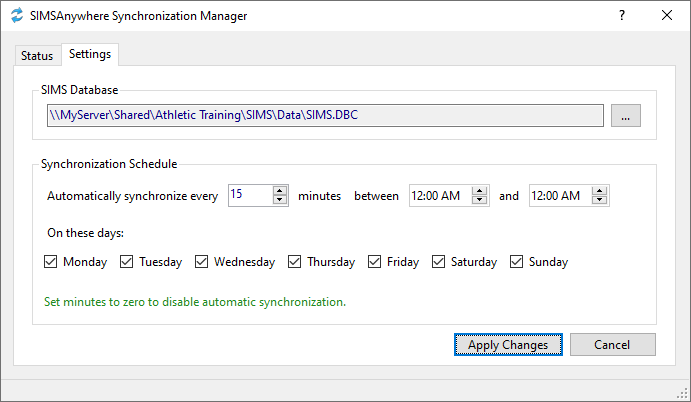Select the Settings tab
The image size is (691, 402).
coord(90,54)
